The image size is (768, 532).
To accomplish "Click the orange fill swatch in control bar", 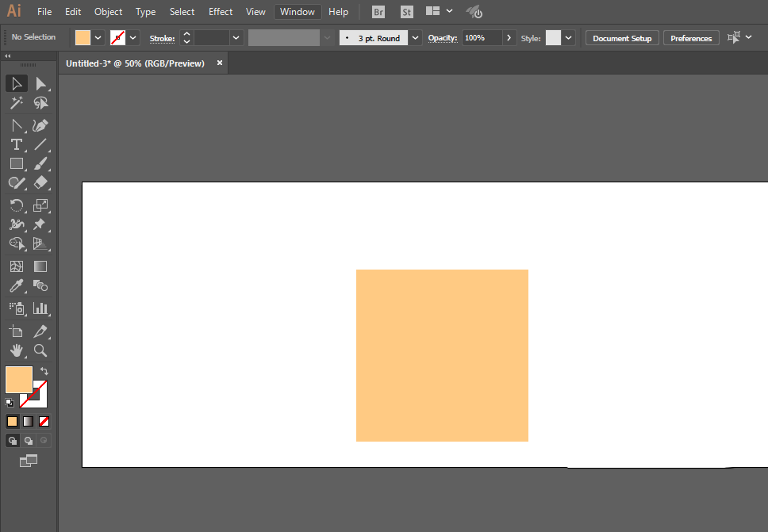I will (x=83, y=38).
